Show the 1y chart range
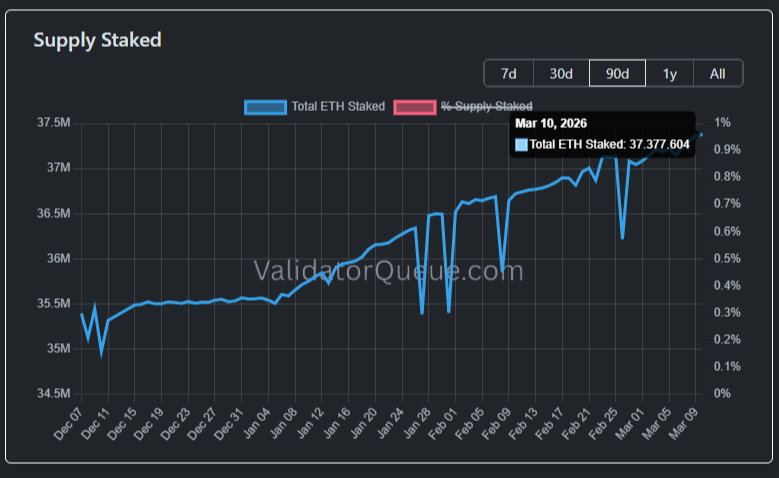 click(669, 73)
